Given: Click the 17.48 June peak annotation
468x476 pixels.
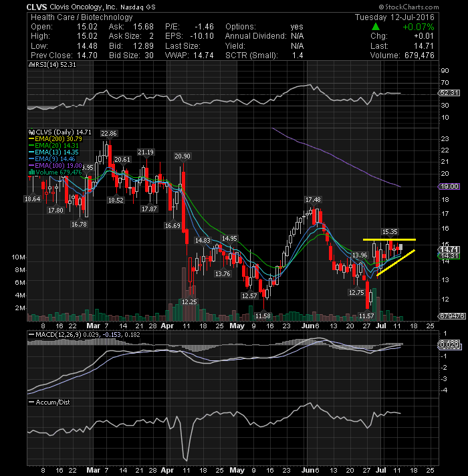Looking at the screenshot, I should (x=313, y=199).
